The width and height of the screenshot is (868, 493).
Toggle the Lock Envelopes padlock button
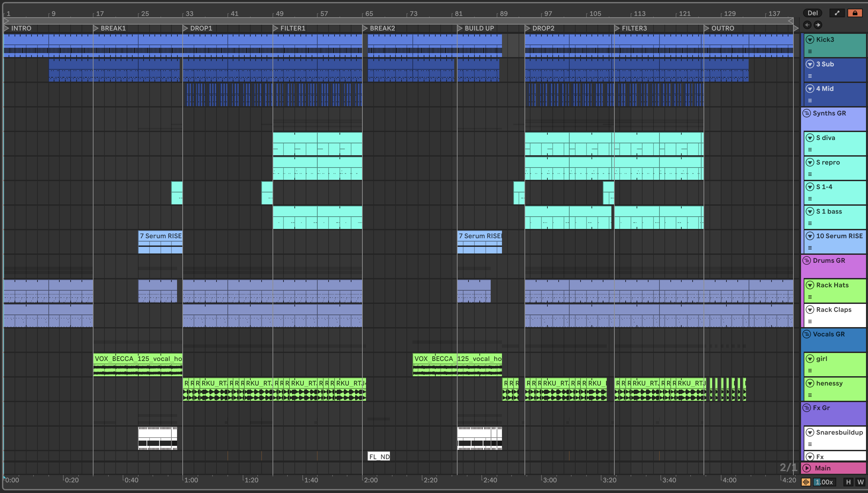[855, 13]
